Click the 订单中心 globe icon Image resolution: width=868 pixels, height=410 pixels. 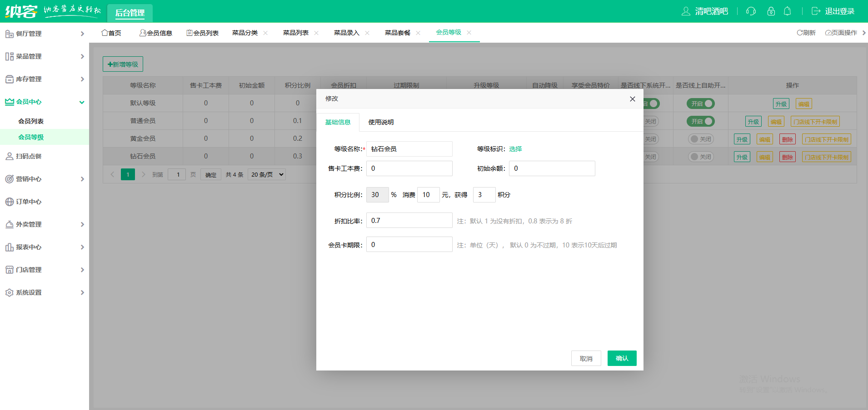point(9,202)
